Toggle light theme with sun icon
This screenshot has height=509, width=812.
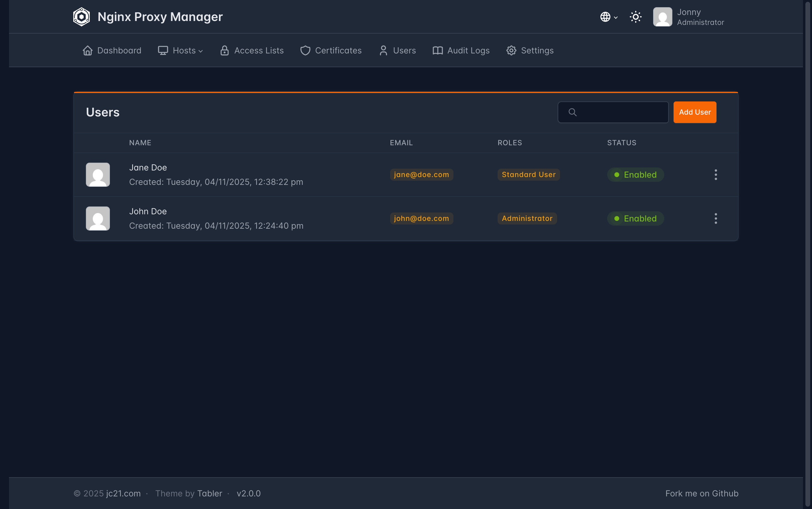(635, 17)
